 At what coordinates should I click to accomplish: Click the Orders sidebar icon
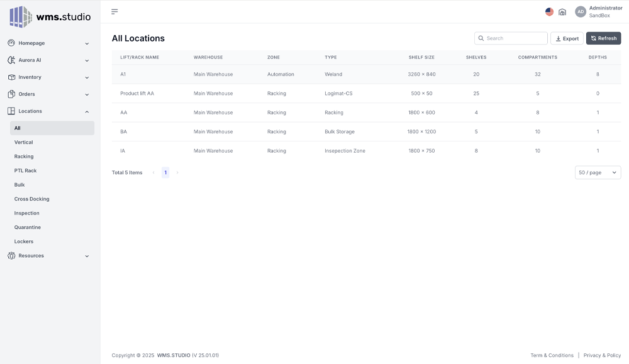(x=11, y=94)
